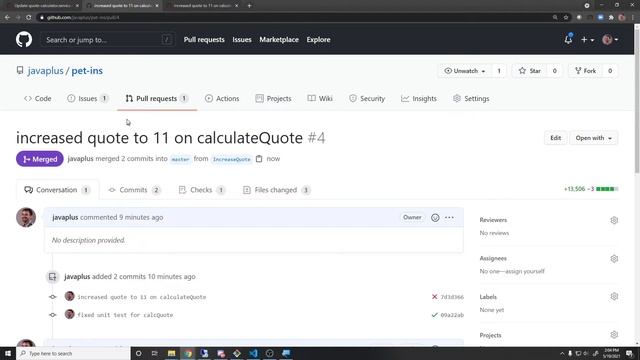Image resolution: width=640 pixels, height=360 pixels.
Task: Open the master branch link
Action: 180,159
